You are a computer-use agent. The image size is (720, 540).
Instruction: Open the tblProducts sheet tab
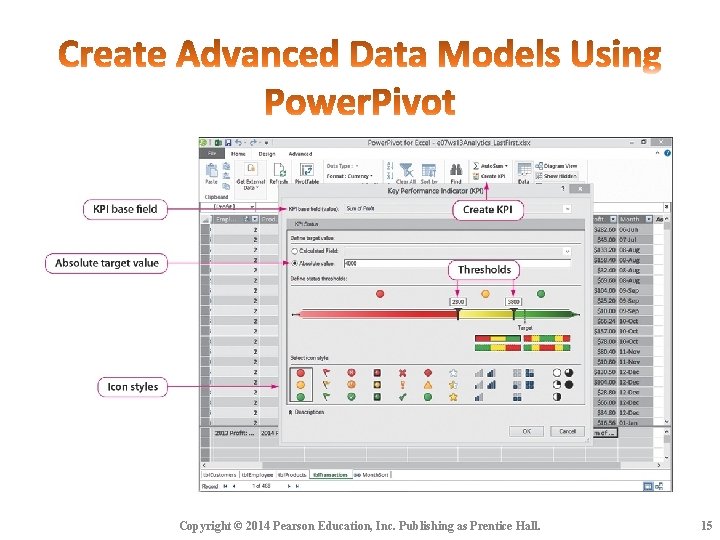click(292, 475)
